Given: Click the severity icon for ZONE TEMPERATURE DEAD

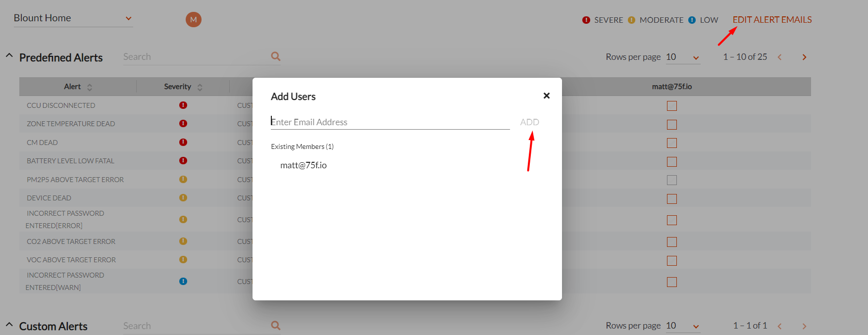Looking at the screenshot, I should point(183,123).
